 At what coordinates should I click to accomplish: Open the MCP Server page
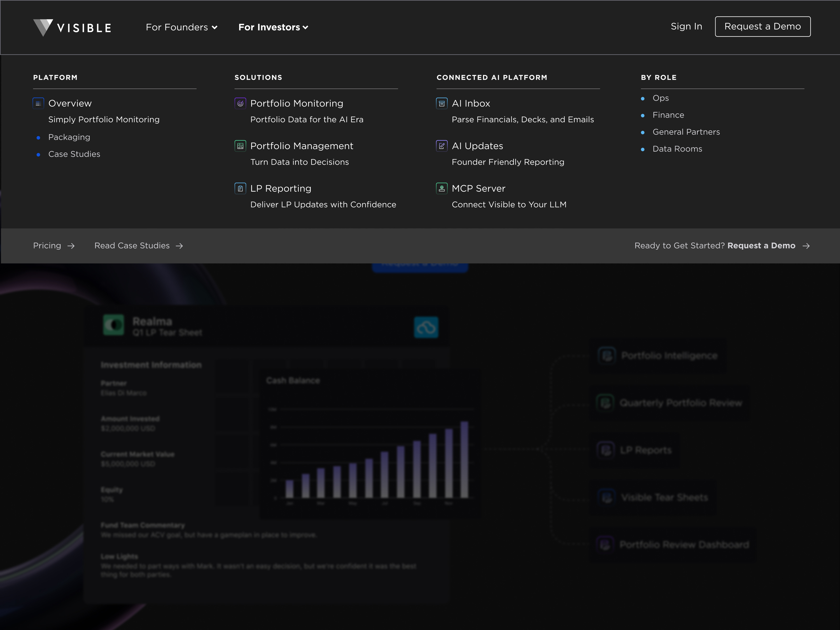click(x=479, y=188)
